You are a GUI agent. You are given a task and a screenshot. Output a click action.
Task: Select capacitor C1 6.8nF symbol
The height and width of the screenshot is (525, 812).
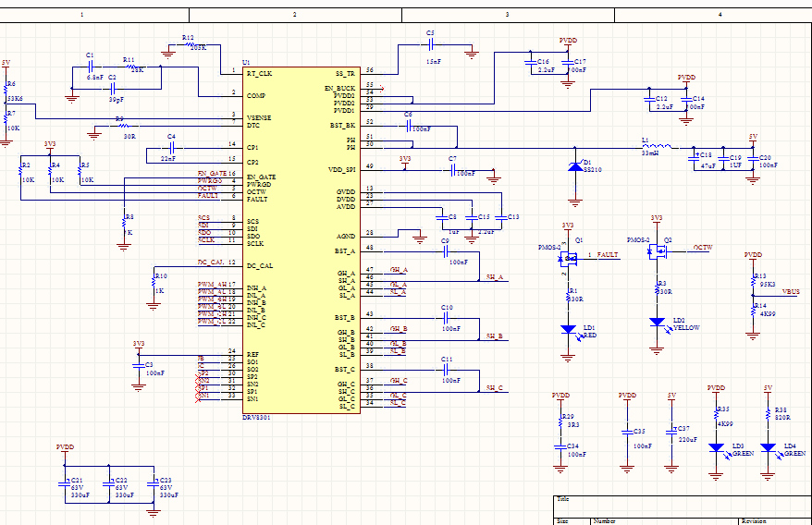(90, 67)
